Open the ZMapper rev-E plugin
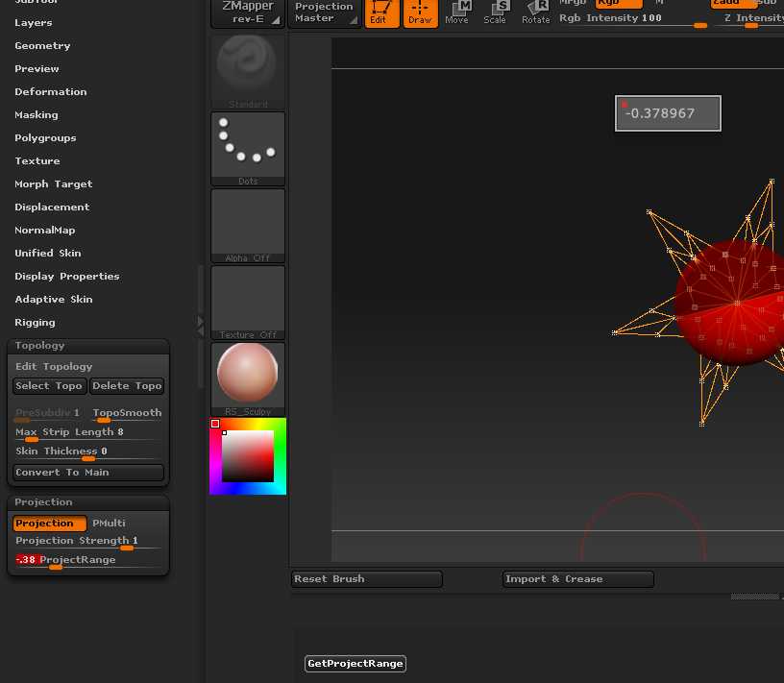Viewport: 784px width, 683px height. click(248, 12)
